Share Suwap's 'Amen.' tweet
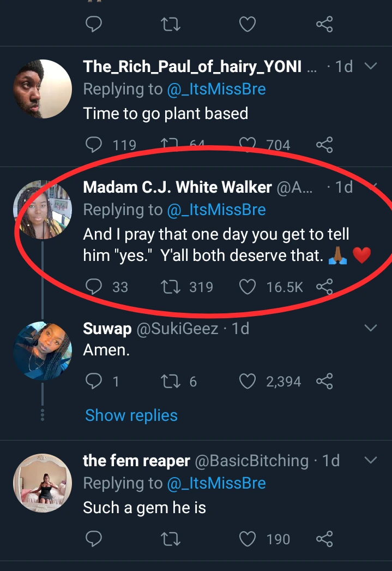This screenshot has width=392, height=571. (x=324, y=381)
